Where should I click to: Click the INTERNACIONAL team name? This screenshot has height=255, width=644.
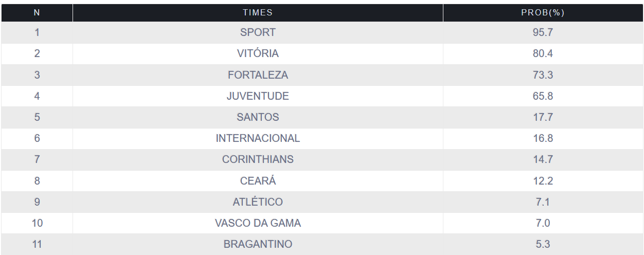tap(258, 138)
